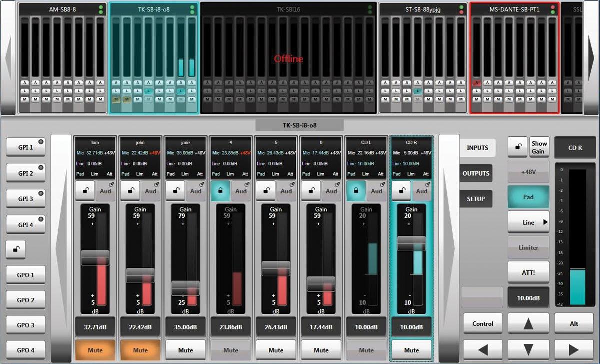
Task: Click the highlighted lock icon on channel 4
Action: tap(220, 191)
